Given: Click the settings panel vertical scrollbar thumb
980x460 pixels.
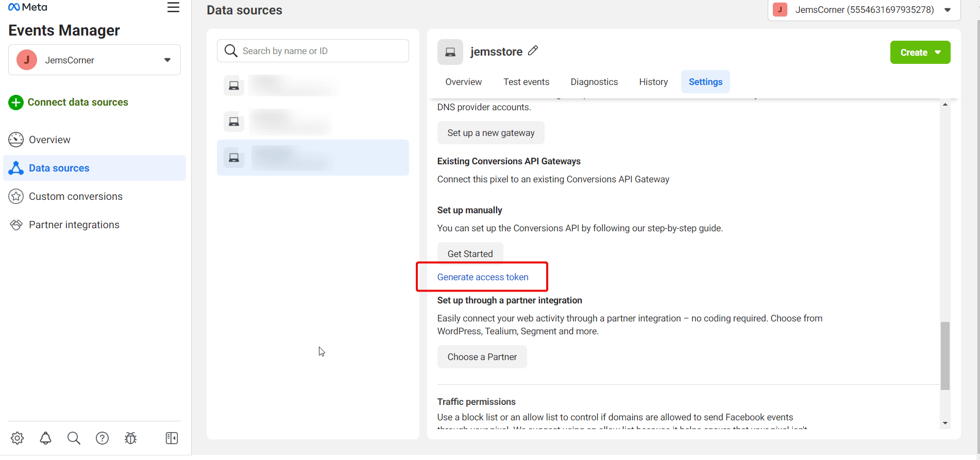Looking at the screenshot, I should [x=944, y=355].
